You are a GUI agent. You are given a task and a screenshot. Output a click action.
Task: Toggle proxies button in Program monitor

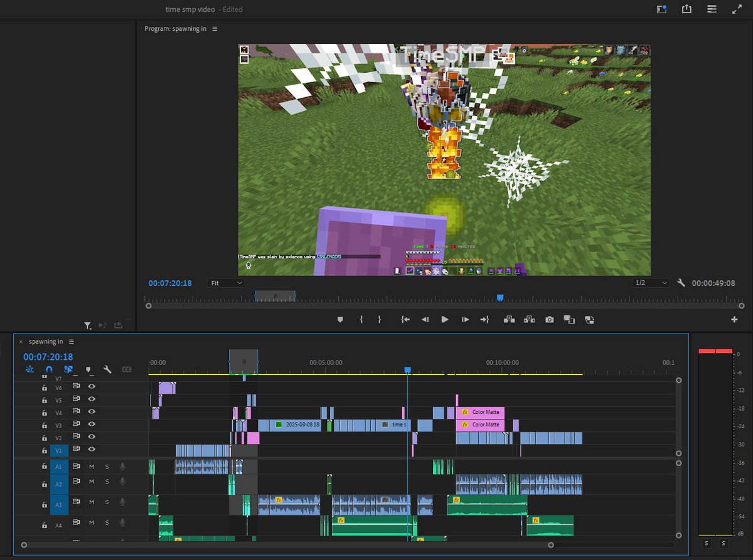tap(589, 319)
